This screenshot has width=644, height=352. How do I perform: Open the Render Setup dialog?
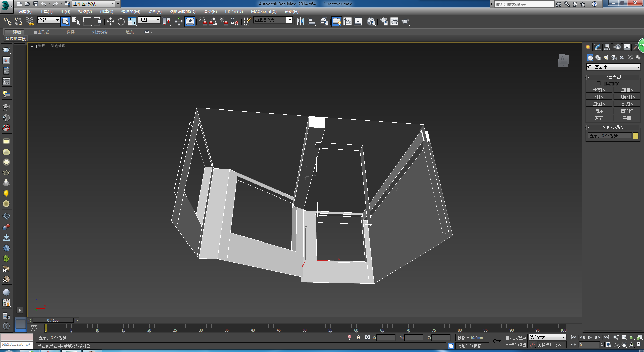(x=384, y=21)
